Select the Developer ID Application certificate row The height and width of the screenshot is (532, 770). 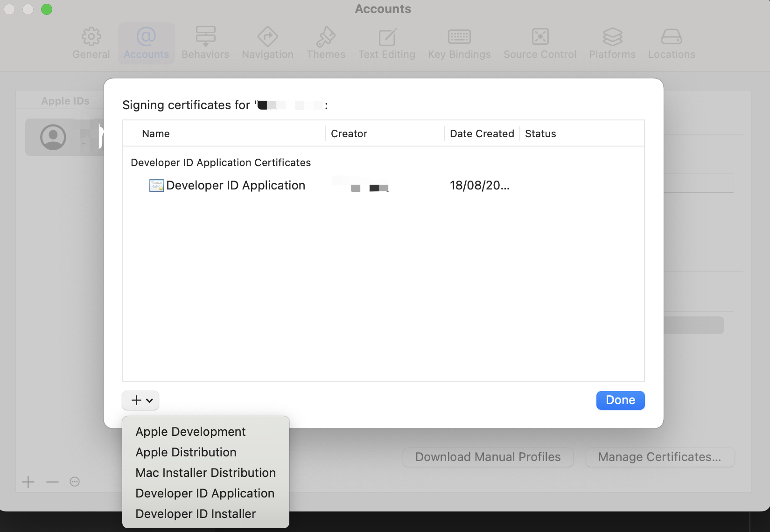[x=384, y=185]
